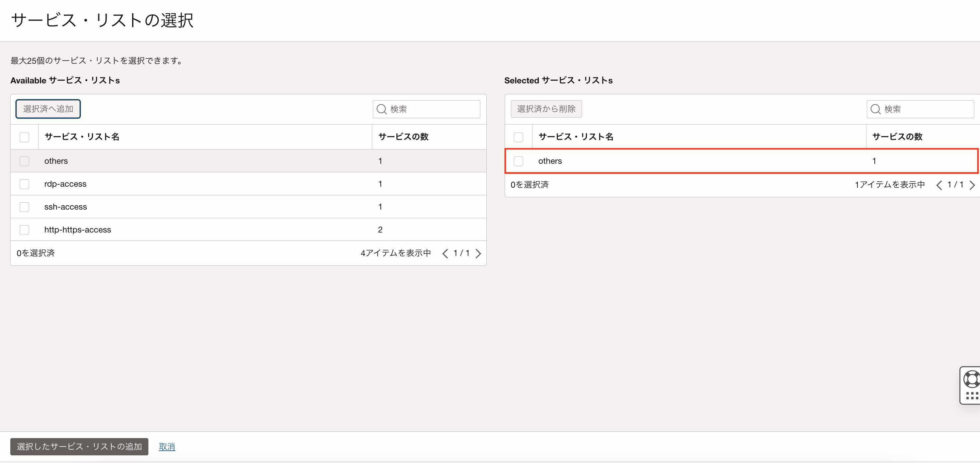Click others name in Available list
980x463 pixels.
point(56,161)
